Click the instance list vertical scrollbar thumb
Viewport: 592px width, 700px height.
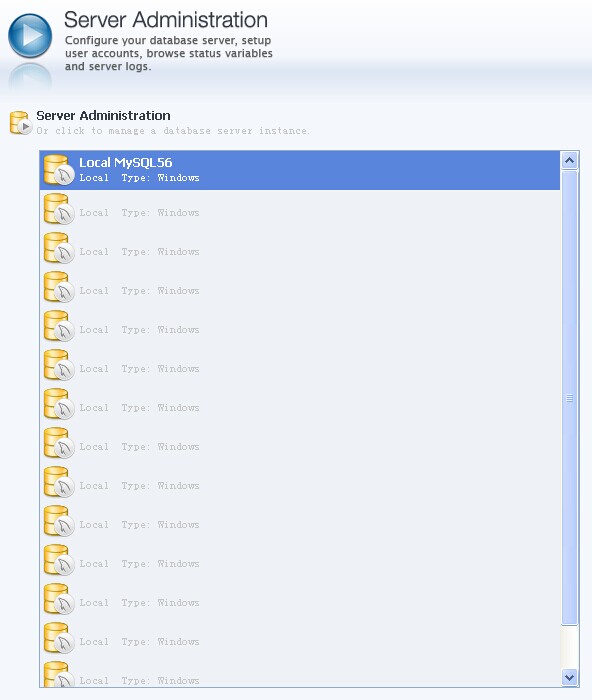click(x=569, y=397)
